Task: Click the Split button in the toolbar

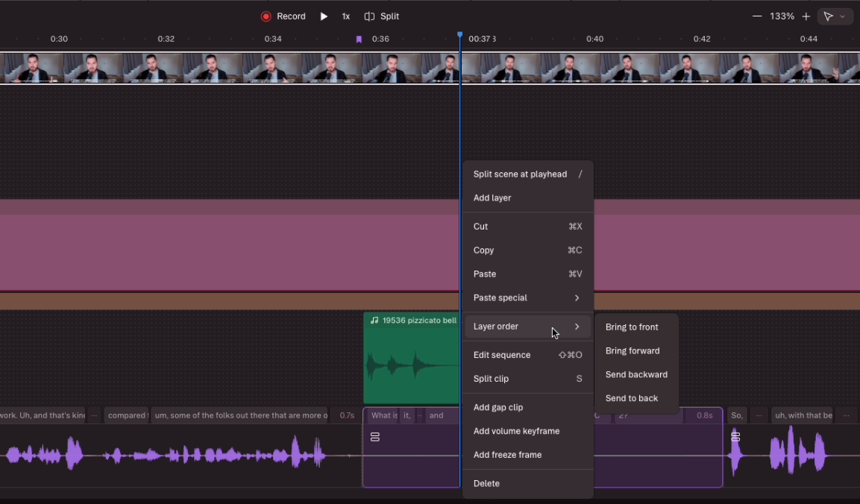Action: 382,16
